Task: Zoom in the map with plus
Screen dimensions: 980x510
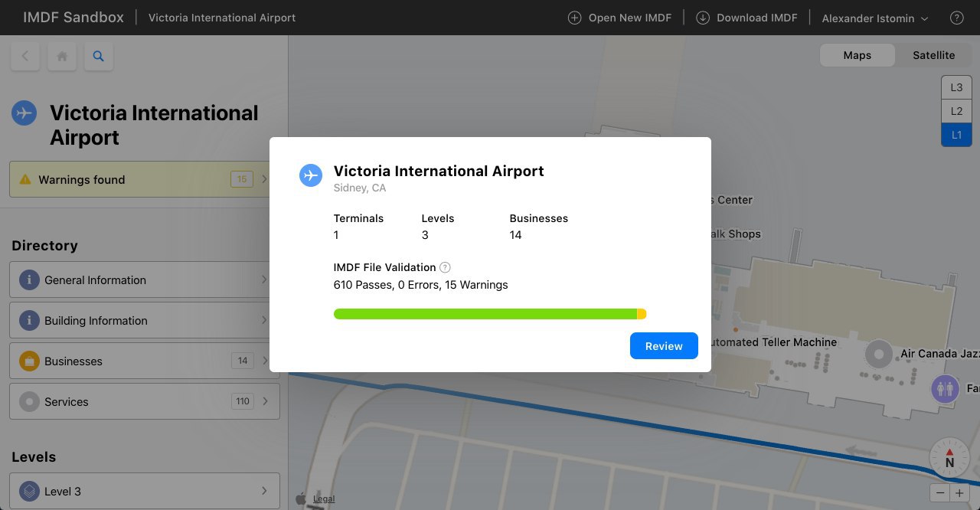Action: (959, 493)
